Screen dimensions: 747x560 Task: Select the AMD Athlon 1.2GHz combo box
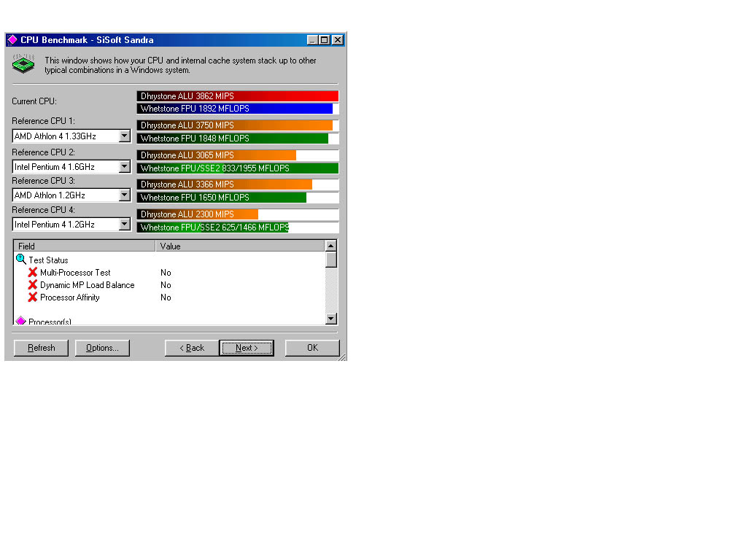(71, 195)
